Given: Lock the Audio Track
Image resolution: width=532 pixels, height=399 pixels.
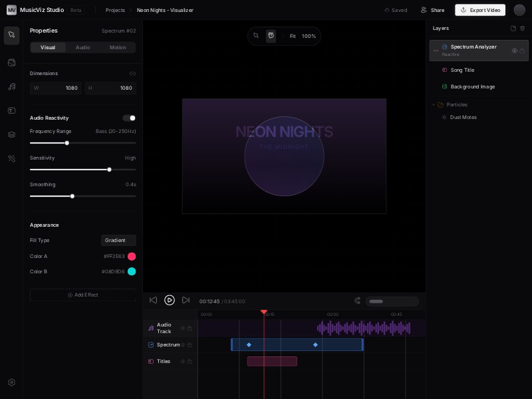Looking at the screenshot, I should 190,328.
